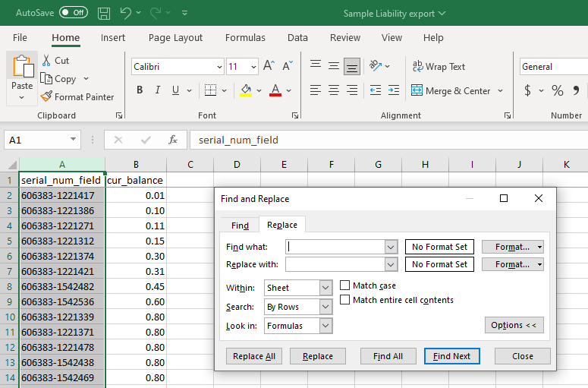Screen dimensions: 588x388
Task: Toggle the AutoSave switch
Action: point(74,12)
